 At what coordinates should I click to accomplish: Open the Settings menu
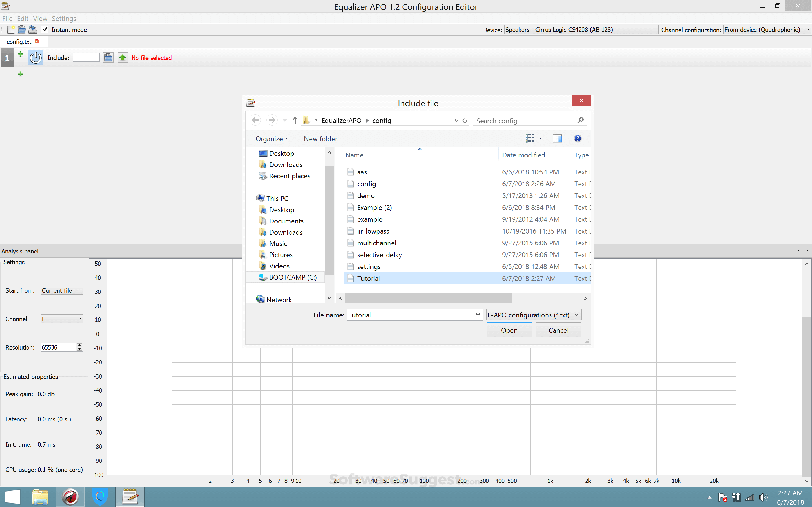[64, 18]
